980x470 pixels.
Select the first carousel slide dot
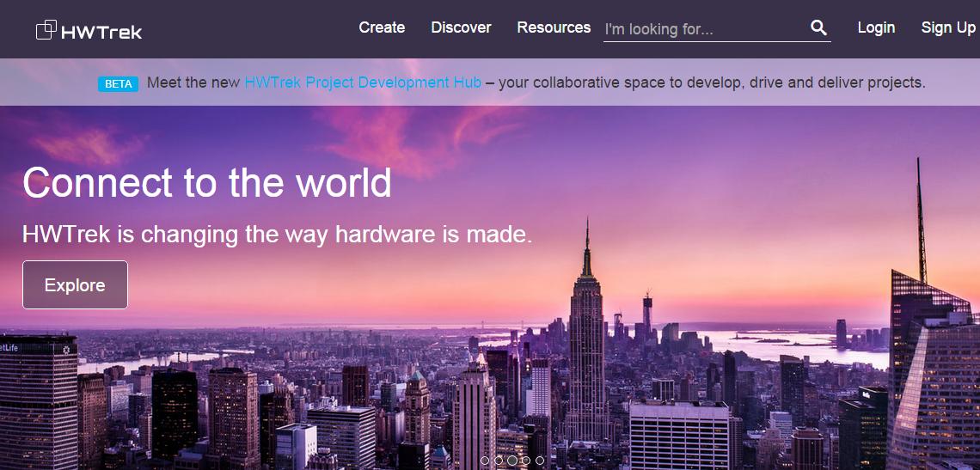coord(485,461)
